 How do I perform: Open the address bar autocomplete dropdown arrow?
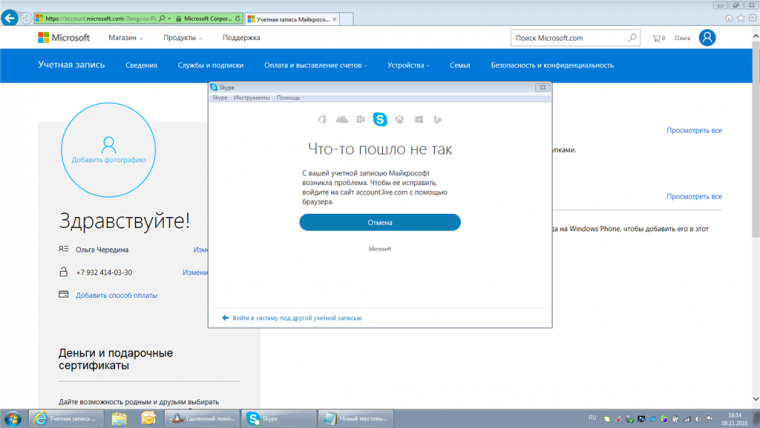coord(170,18)
